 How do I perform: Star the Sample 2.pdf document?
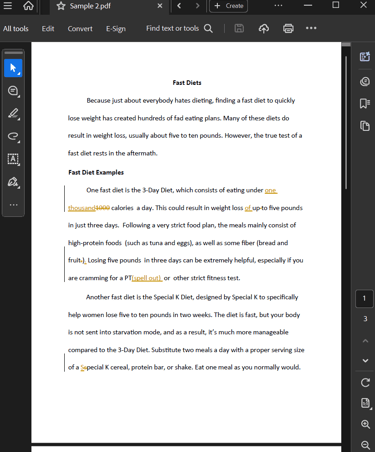(x=61, y=6)
